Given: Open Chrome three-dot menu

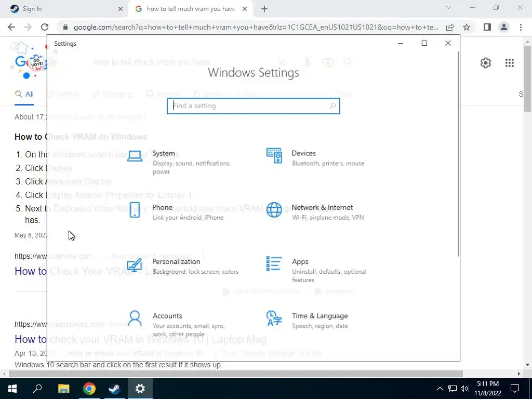Looking at the screenshot, I should [x=521, y=27].
